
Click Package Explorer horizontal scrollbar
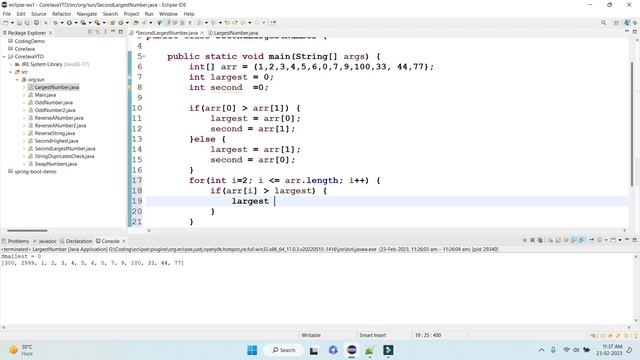[27, 231]
